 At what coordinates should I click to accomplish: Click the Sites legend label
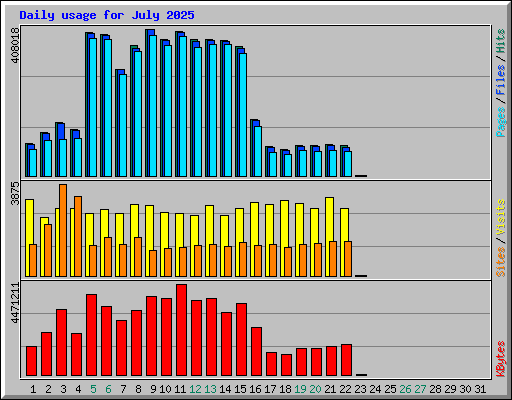point(500,262)
